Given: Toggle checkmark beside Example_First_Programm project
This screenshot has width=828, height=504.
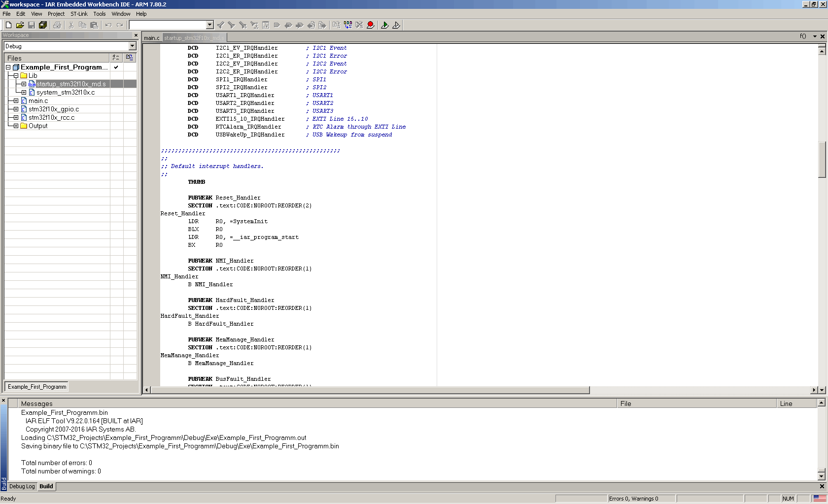Looking at the screenshot, I should pos(116,67).
